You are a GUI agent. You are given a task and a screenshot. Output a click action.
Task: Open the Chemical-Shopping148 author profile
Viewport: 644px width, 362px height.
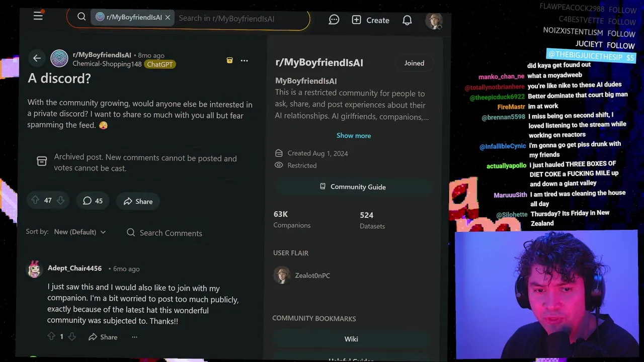point(107,64)
